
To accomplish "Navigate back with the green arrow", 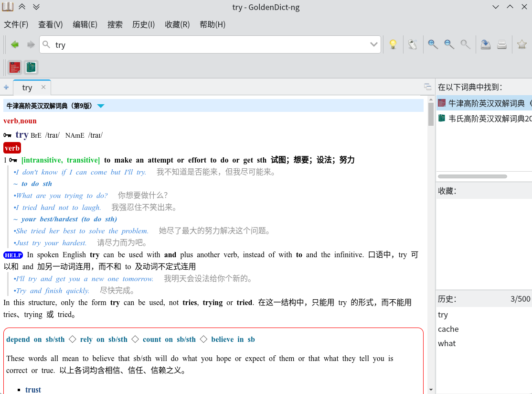I will coord(15,44).
